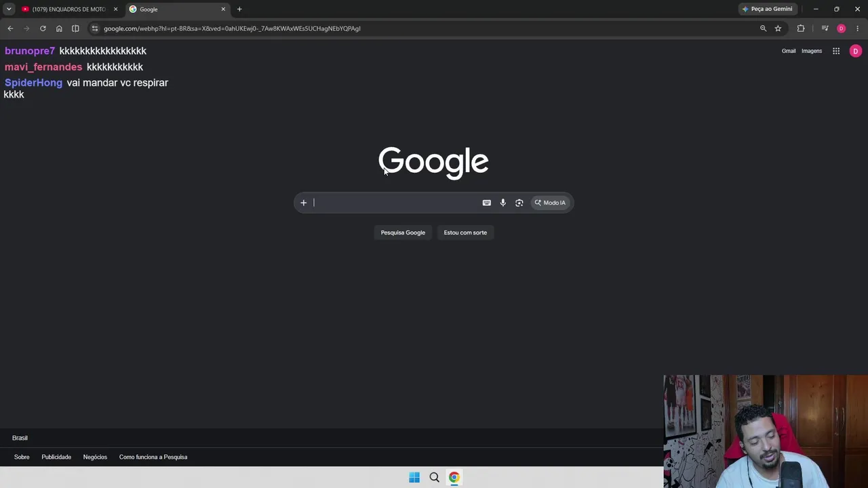868x488 pixels.
Task: Click the brunopre7 chat username
Action: pos(30,51)
